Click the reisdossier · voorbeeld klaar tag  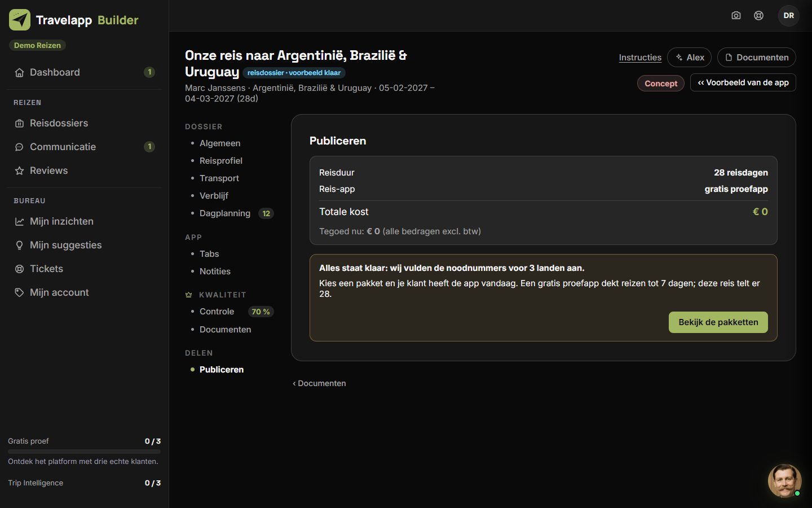click(x=294, y=73)
